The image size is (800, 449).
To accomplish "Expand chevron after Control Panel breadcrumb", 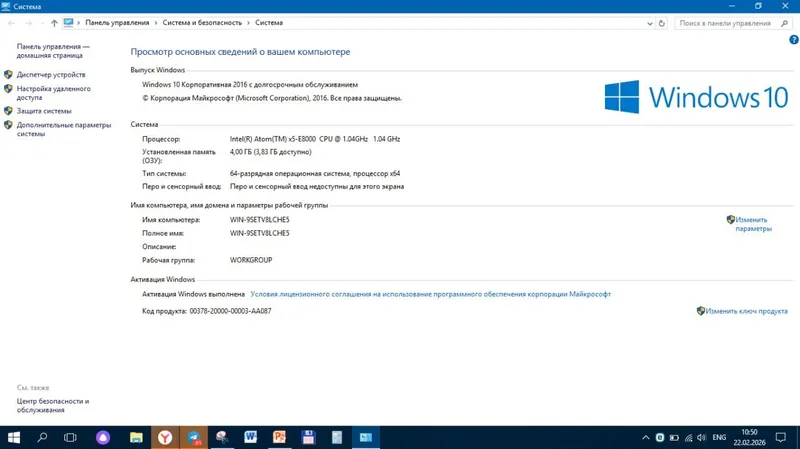I will [x=156, y=22].
